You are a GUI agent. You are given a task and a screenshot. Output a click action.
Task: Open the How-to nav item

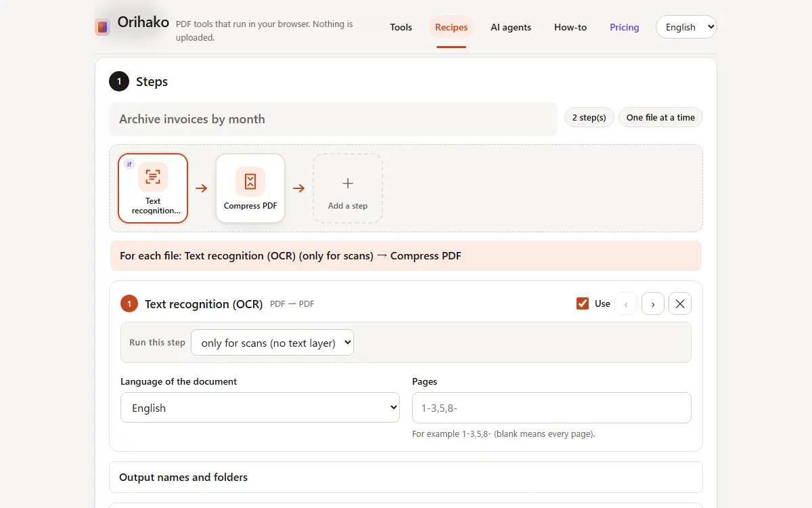point(570,27)
